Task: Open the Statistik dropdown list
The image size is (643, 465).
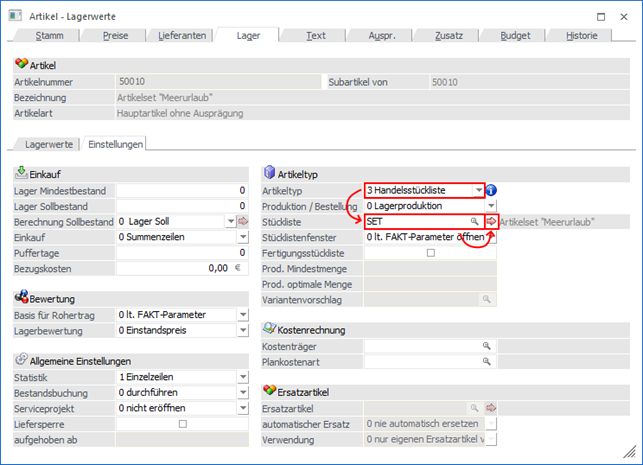Action: 243,377
